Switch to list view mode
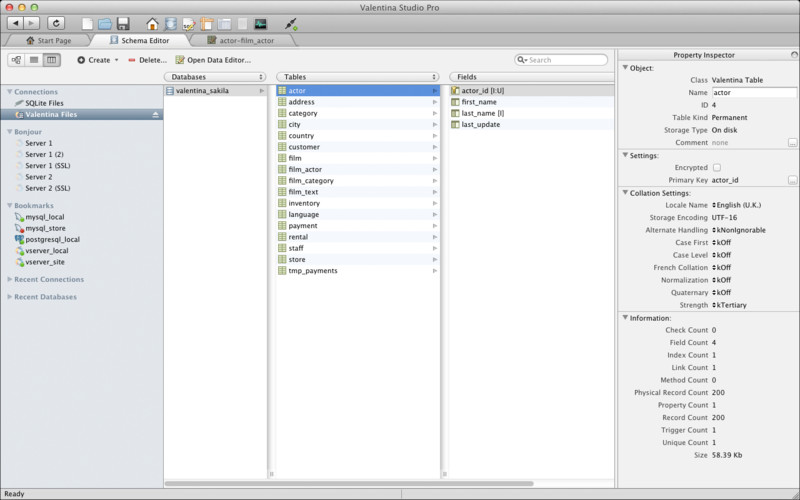 [x=34, y=60]
